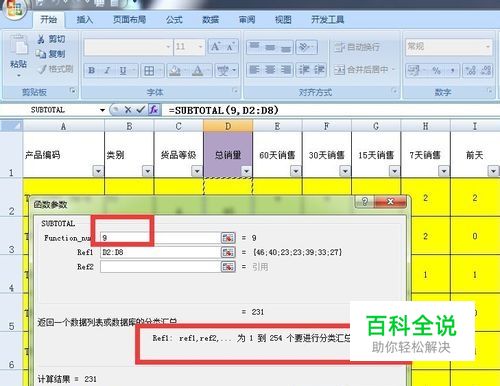Collapse dialog via Function_num range selector
The width and height of the screenshot is (500, 386).
[x=228, y=238]
